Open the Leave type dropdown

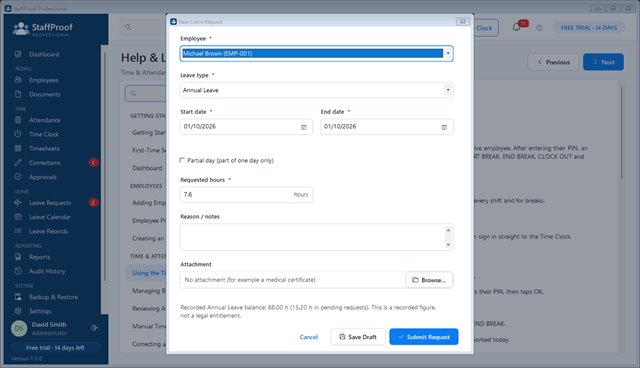[x=316, y=90]
